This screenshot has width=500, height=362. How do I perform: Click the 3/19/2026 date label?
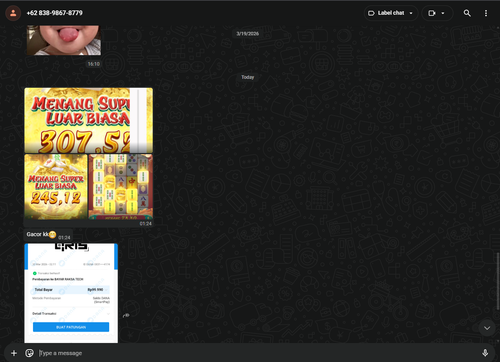tap(248, 34)
